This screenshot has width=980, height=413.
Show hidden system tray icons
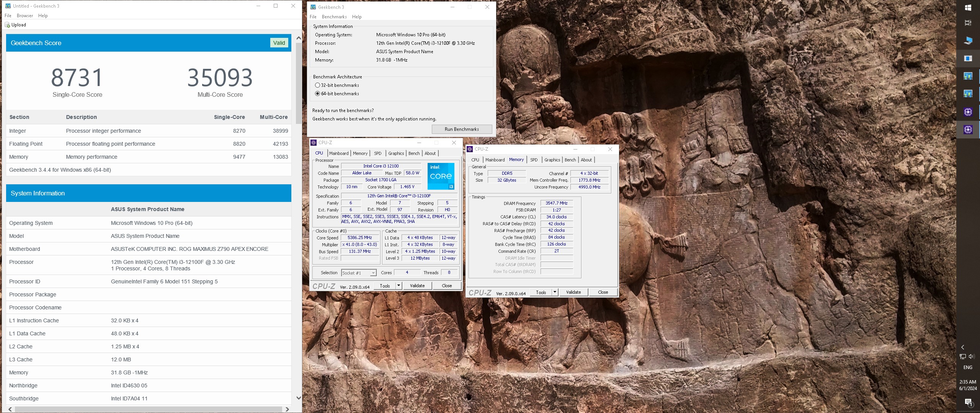pyautogui.click(x=962, y=347)
